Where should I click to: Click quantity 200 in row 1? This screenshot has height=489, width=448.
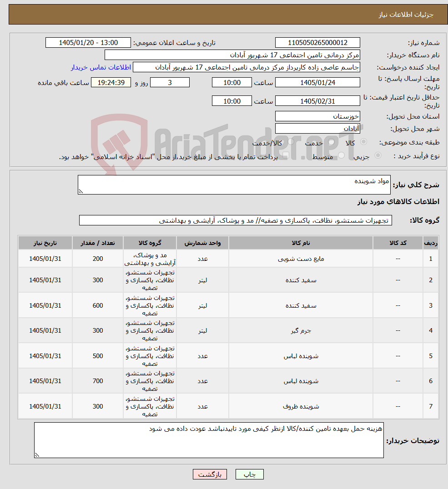click(98, 259)
